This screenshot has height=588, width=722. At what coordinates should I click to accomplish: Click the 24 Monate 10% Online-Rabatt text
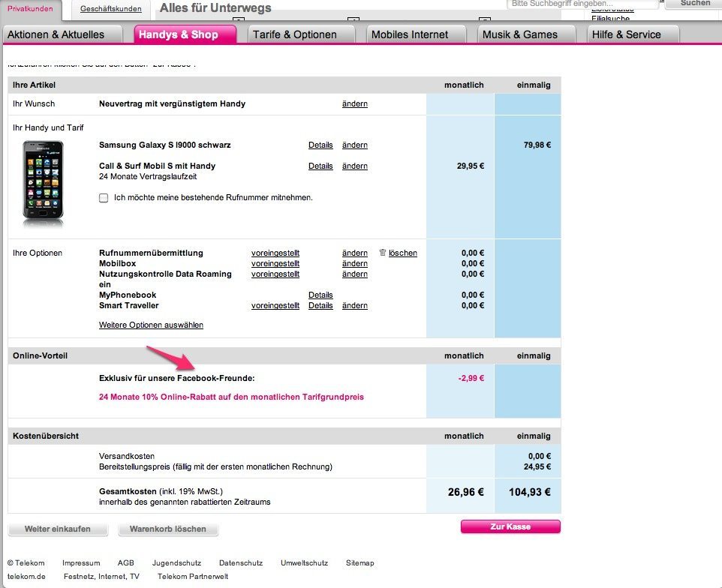click(x=231, y=397)
